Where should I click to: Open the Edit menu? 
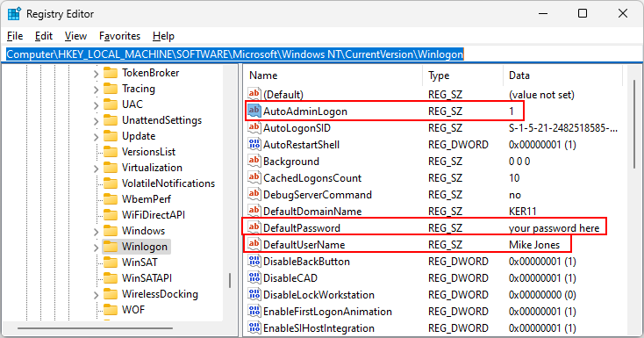click(x=44, y=36)
